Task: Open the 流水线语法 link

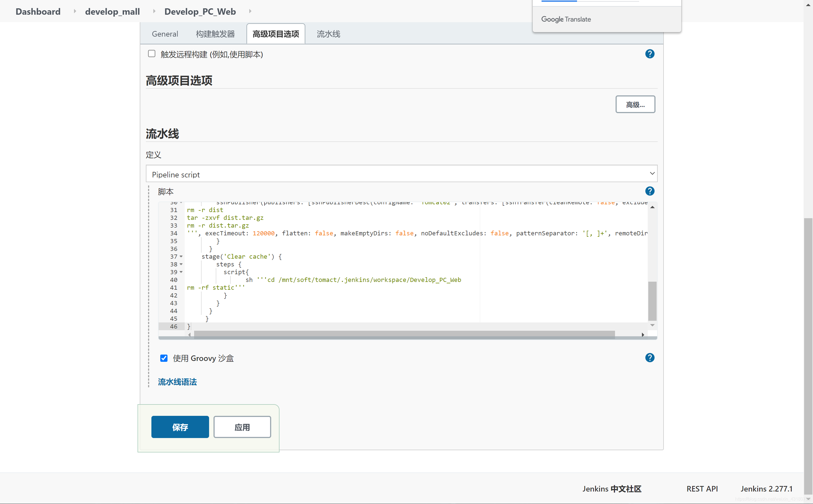Action: (x=177, y=382)
